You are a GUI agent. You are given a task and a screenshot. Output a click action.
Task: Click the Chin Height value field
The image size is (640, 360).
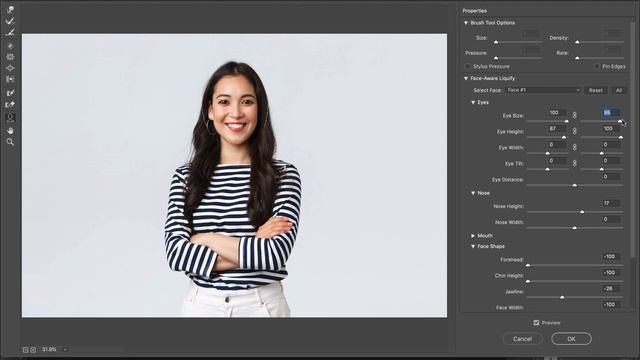point(612,273)
